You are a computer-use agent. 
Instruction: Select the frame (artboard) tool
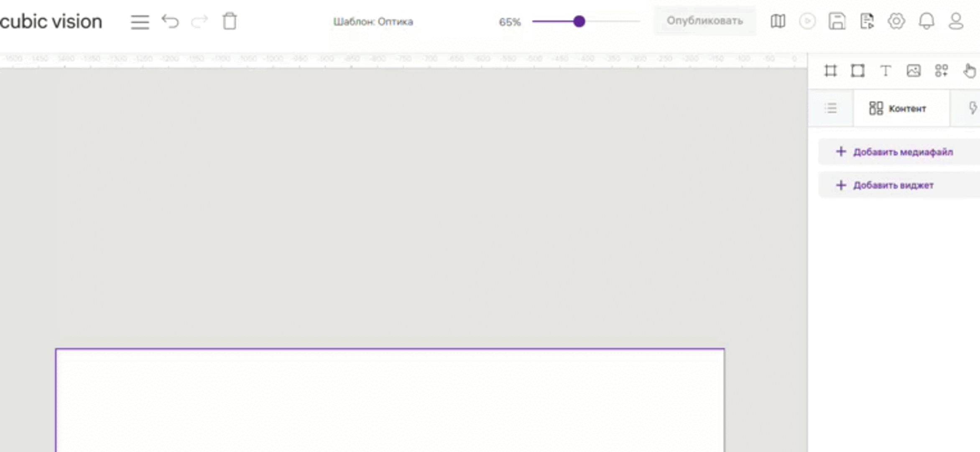pos(831,71)
